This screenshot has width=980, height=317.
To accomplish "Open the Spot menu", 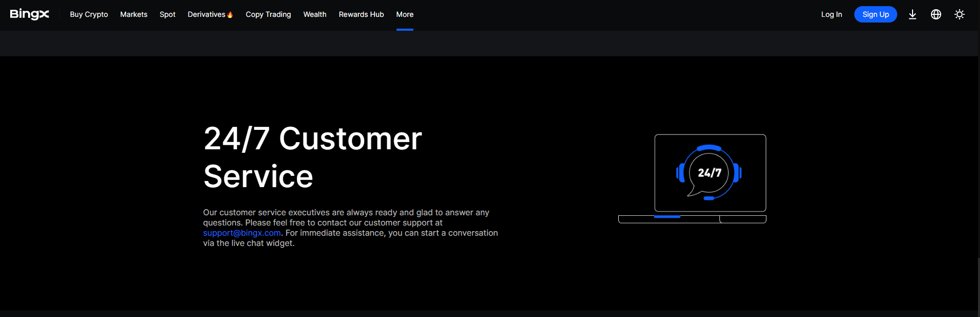I will point(168,14).
